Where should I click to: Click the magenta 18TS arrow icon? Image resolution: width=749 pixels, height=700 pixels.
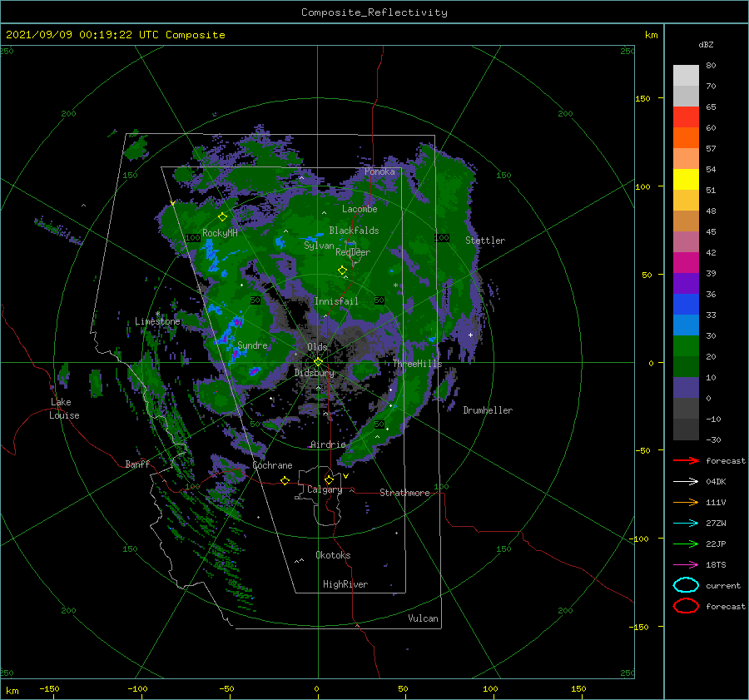(x=686, y=565)
